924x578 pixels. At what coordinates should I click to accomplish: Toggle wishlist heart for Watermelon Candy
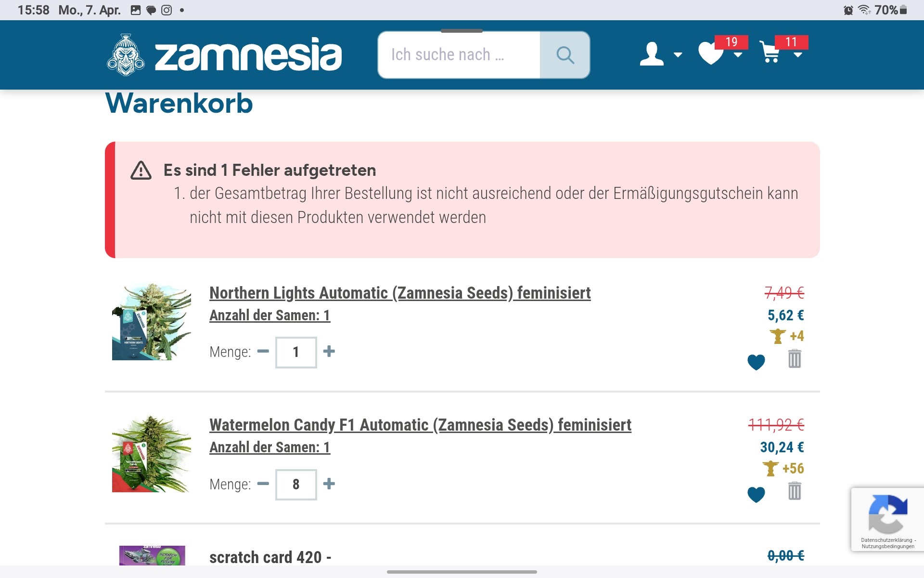click(756, 494)
